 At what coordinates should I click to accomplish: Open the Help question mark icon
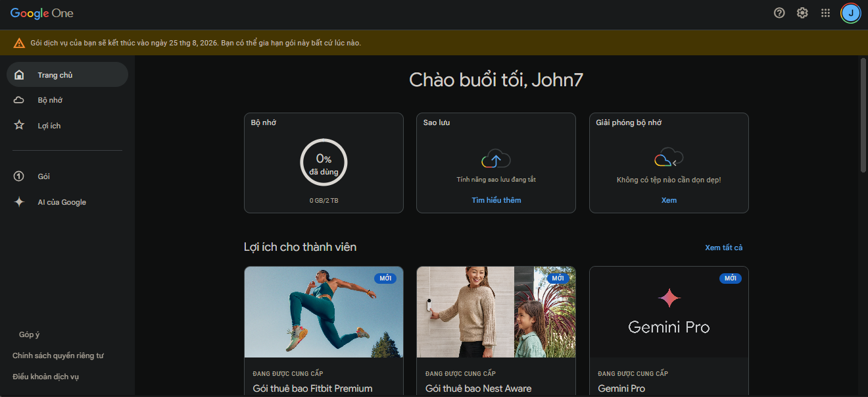(779, 13)
